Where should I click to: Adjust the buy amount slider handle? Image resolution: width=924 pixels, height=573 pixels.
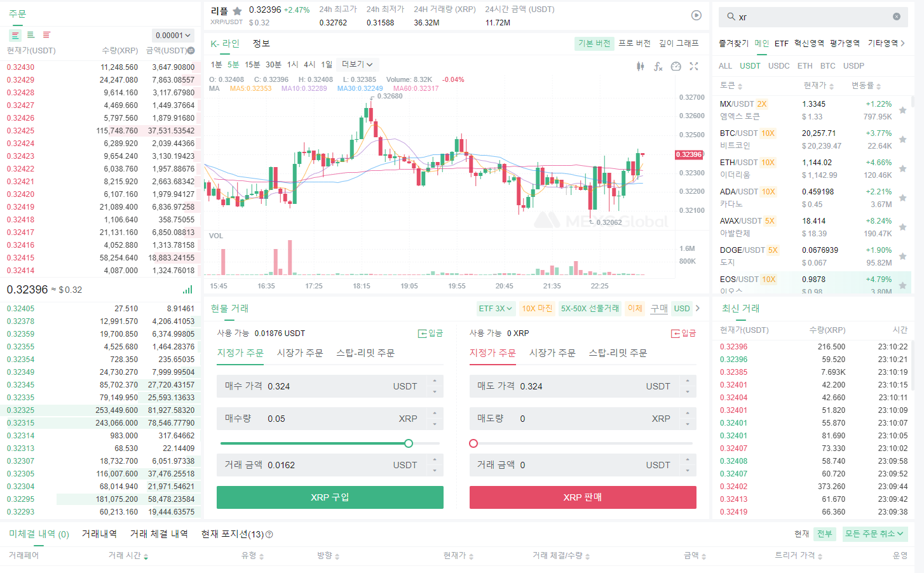click(x=409, y=443)
